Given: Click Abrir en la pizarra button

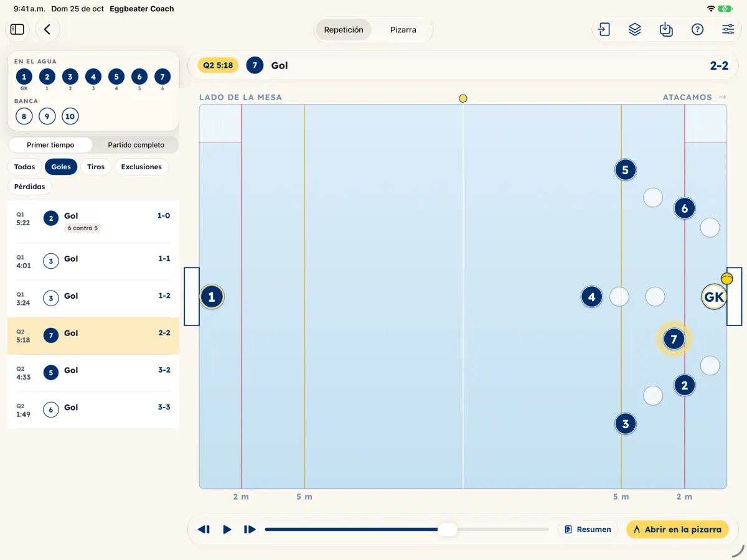Looking at the screenshot, I should click(677, 530).
